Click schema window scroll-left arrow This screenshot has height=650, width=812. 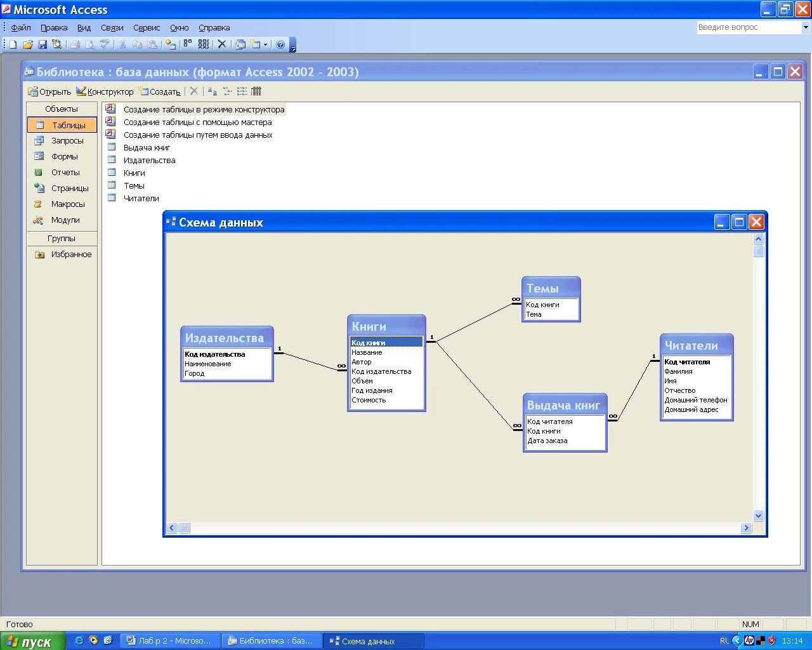point(172,528)
